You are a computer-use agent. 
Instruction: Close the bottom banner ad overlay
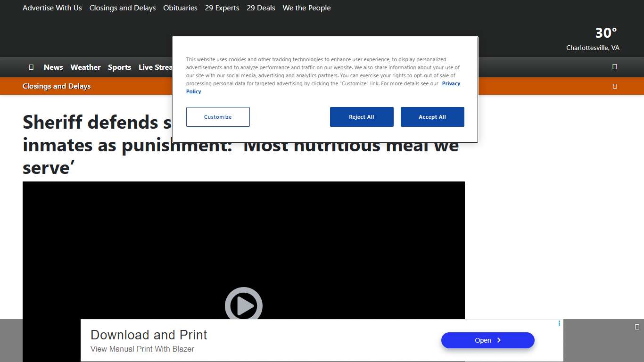[x=637, y=327]
